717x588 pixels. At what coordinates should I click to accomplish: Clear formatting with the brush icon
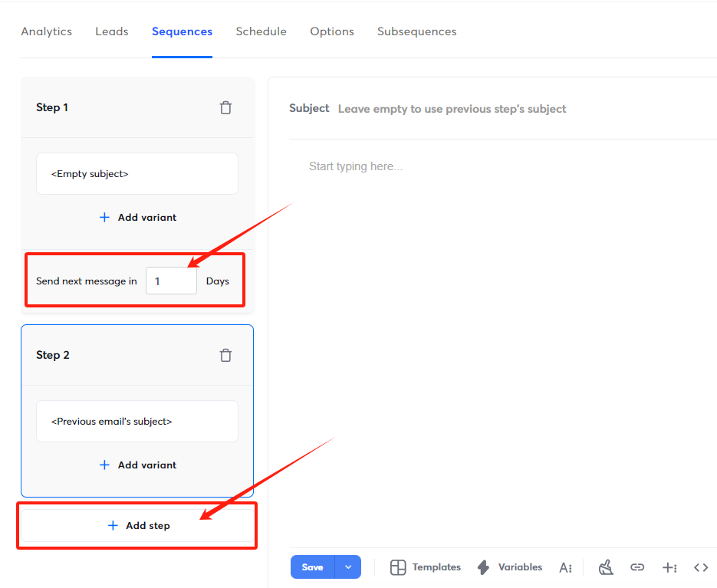point(606,567)
